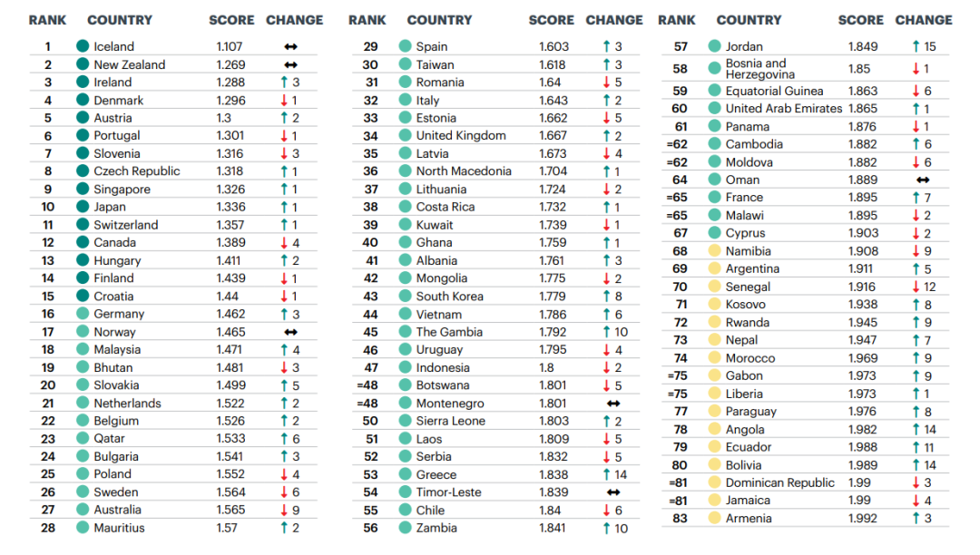The image size is (980, 555).
Task: Click the first RANK column header
Action: pyautogui.click(x=47, y=20)
